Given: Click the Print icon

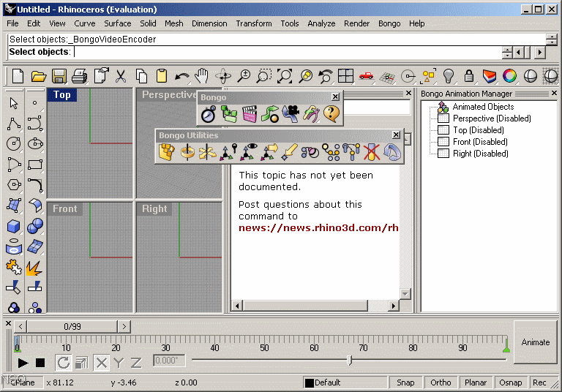Looking at the screenshot, I should tap(80, 76).
